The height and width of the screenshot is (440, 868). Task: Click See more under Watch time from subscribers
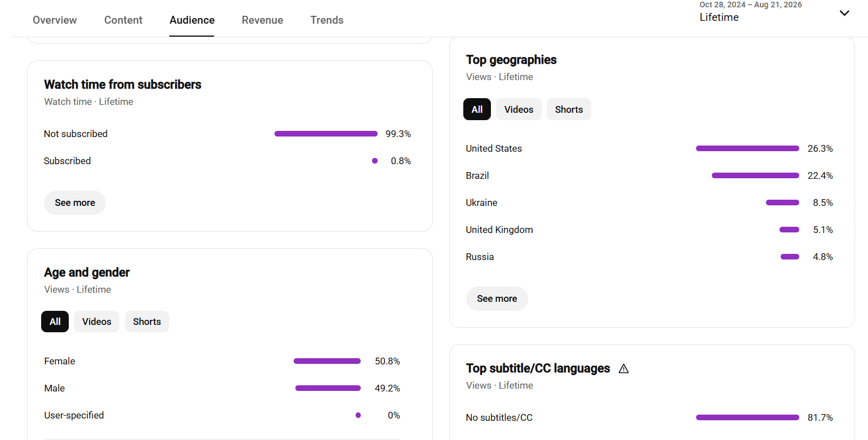pyautogui.click(x=75, y=203)
